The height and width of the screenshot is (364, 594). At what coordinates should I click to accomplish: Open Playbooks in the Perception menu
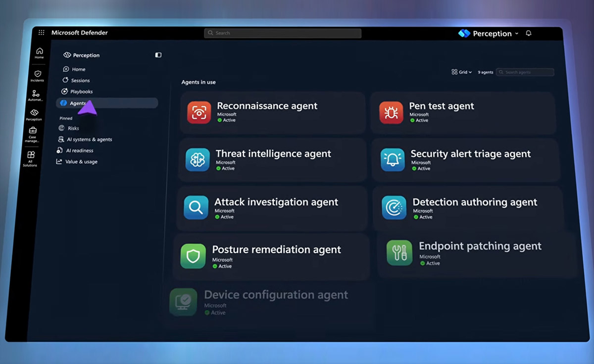tap(77, 91)
